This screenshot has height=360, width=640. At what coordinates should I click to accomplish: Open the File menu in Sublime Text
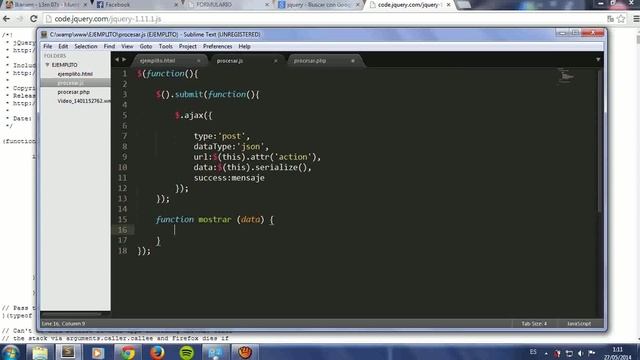click(x=48, y=47)
